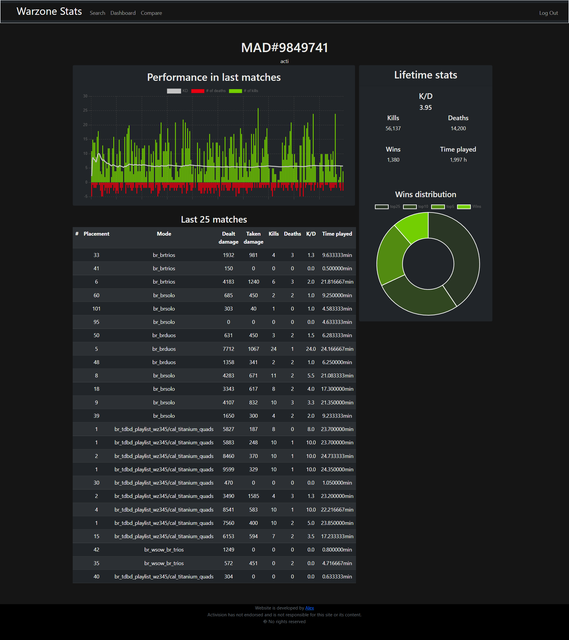Image resolution: width=569 pixels, height=640 pixels.
Task: Click the 17.233333min time cell
Action: point(337,536)
